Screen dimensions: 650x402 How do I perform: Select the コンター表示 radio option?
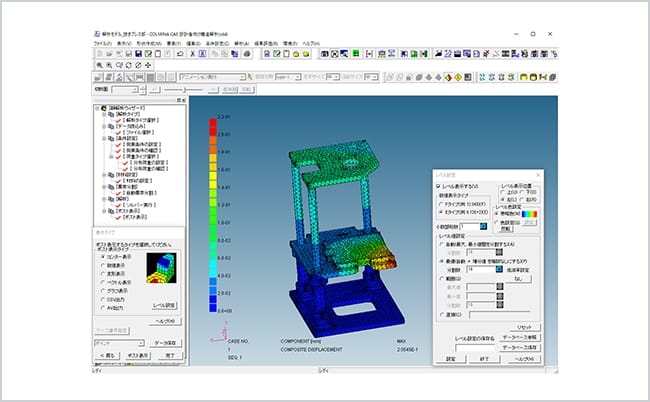[x=103, y=257]
